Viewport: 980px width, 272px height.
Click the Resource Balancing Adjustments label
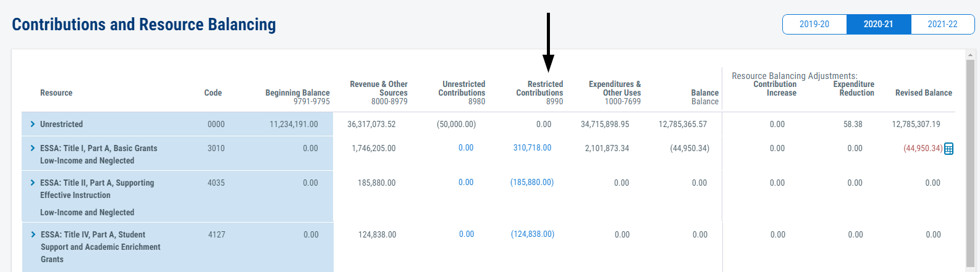(795, 75)
